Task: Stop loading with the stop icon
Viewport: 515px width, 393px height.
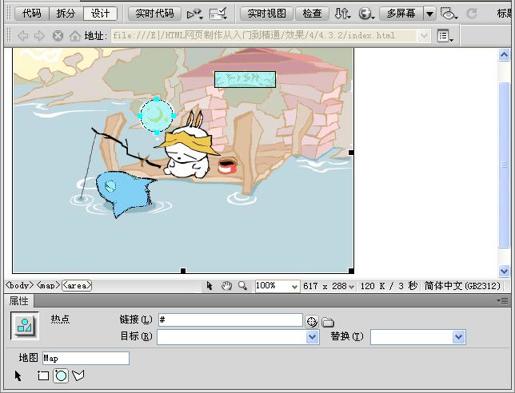Action: tap(58, 35)
